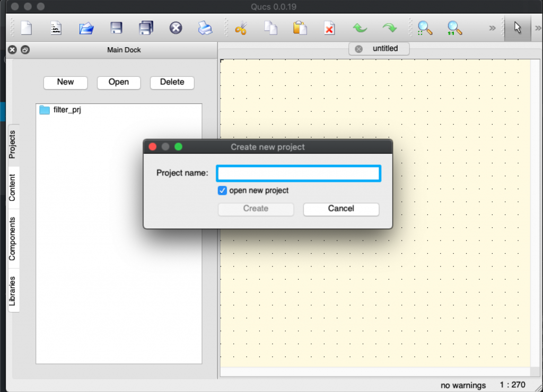Close the Main Dock panel

pos(13,50)
